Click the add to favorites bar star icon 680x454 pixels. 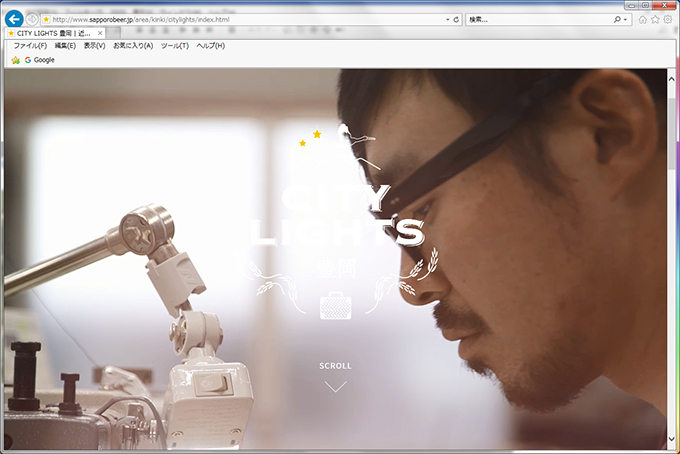tap(16, 60)
